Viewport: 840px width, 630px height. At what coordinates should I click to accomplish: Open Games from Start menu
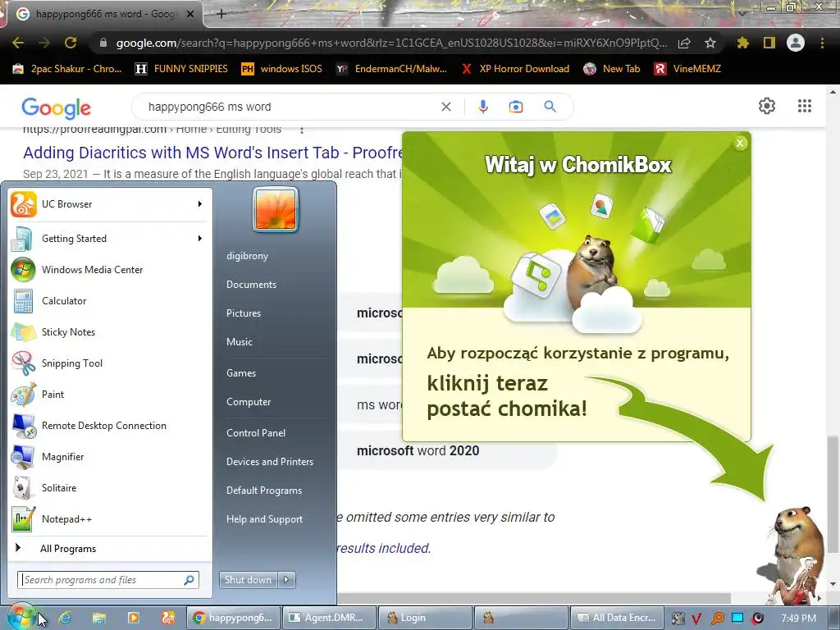tap(241, 373)
